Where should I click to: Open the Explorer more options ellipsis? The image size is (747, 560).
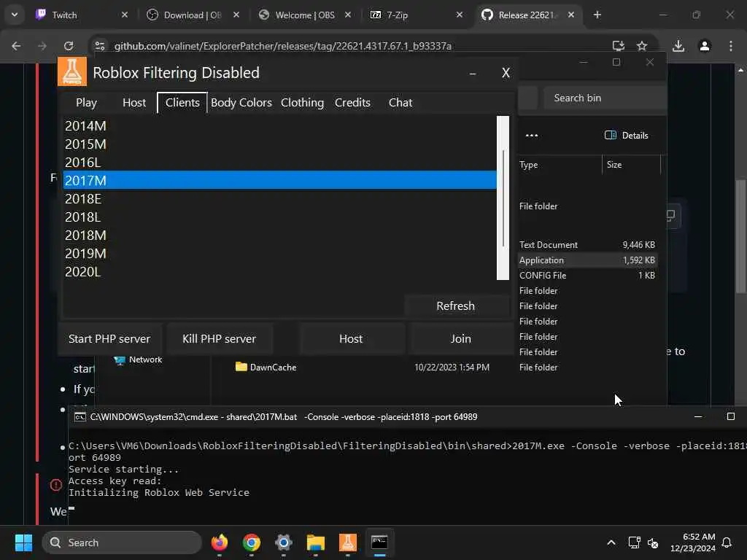(x=532, y=135)
